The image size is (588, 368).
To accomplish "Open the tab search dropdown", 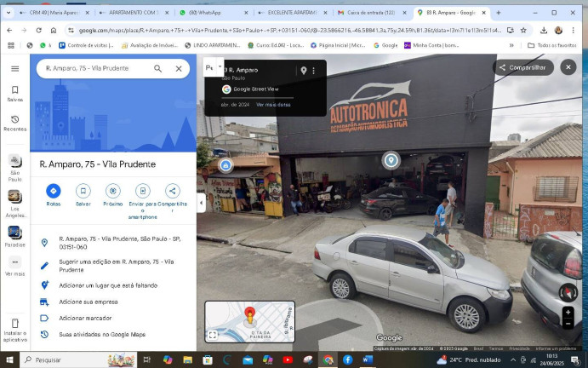I will [9, 13].
